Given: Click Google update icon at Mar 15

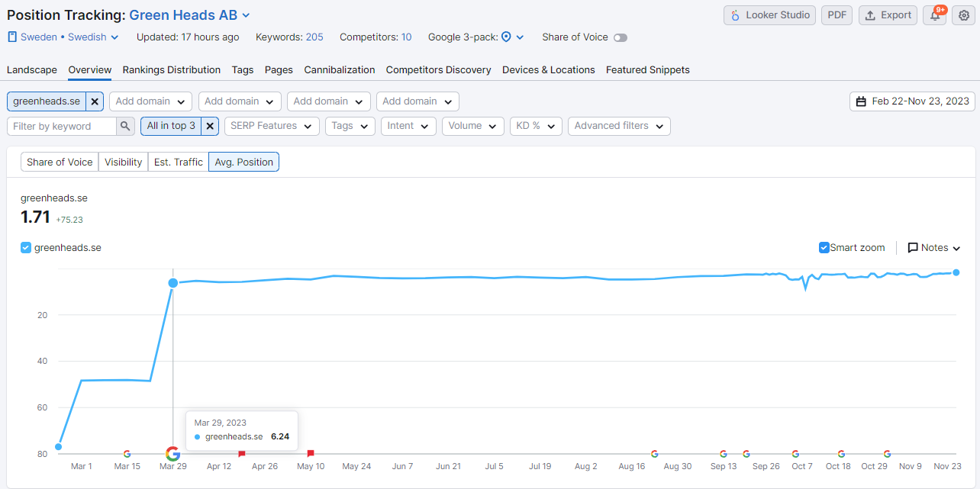Looking at the screenshot, I should (127, 454).
